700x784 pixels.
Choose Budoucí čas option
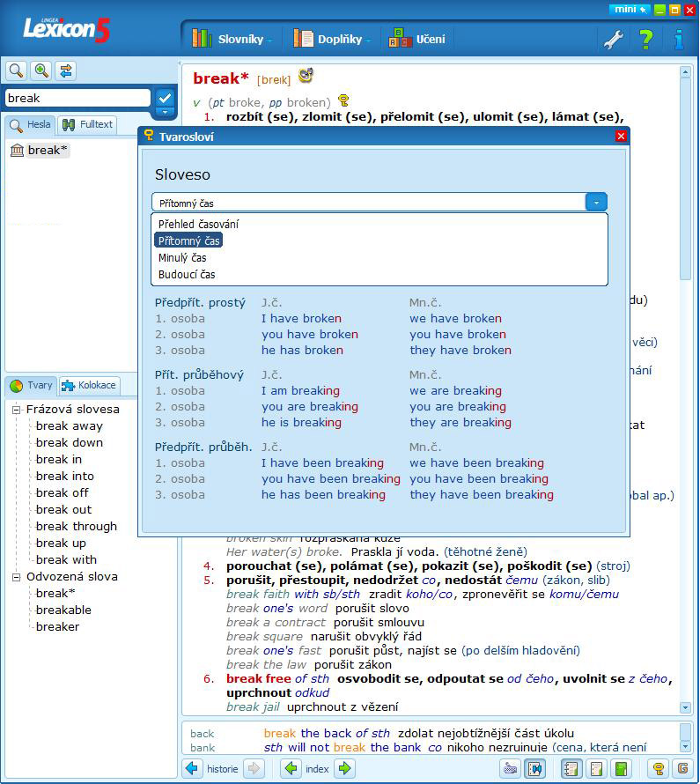coord(187,275)
